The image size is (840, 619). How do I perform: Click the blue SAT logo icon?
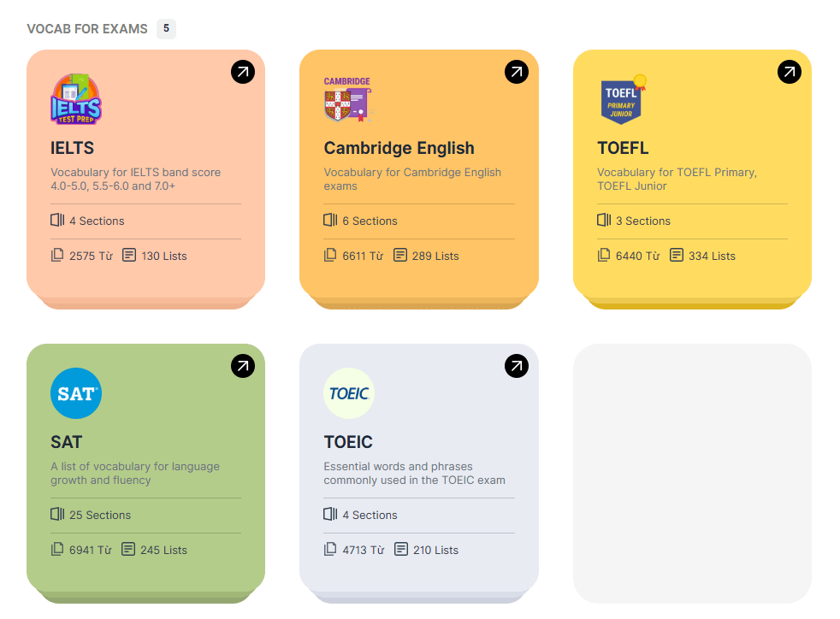point(76,393)
